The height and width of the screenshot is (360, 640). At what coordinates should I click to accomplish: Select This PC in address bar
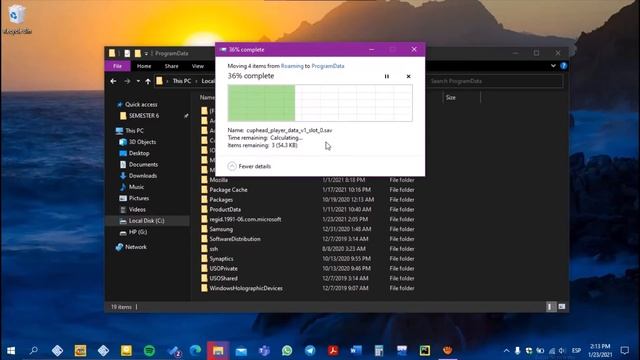pos(182,81)
